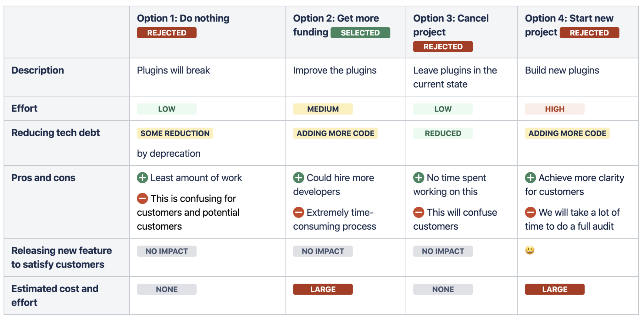This screenshot has height=321, width=644.
Task: Click the SOME REDUCTION status lozenge
Action: (175, 133)
